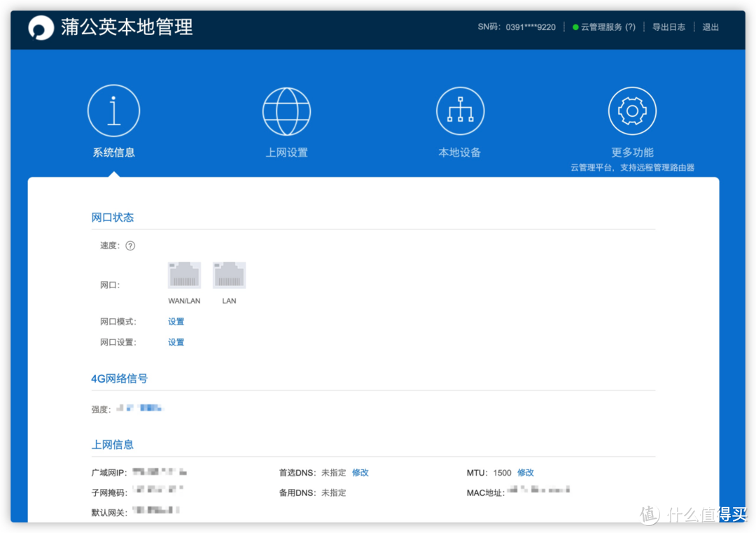Click the WAN/LAN port icon
Screen dimensions: 756x533
pyautogui.click(x=183, y=274)
